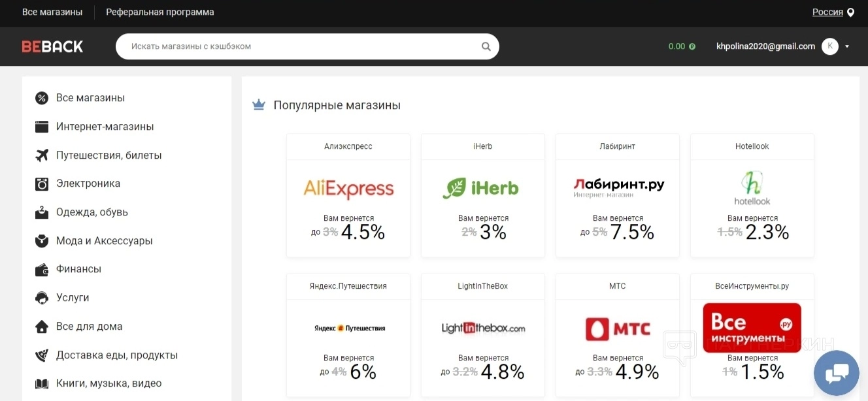Viewport: 868px width, 401px height.
Task: Click the МТС logo
Action: pos(618,329)
